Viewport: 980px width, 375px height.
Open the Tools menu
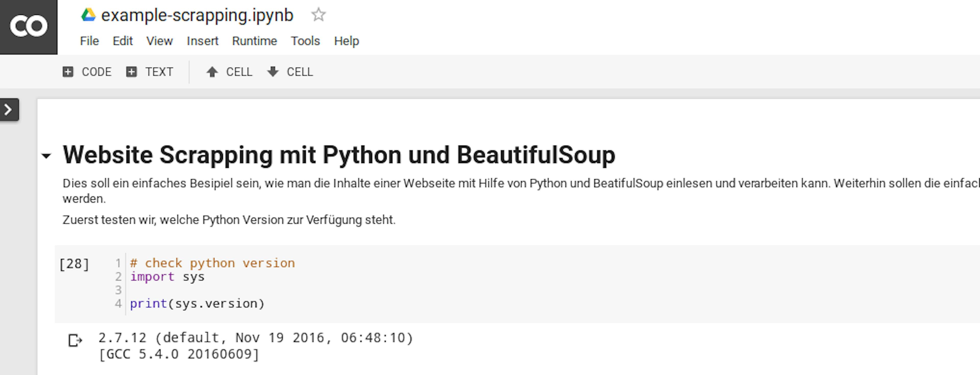pyautogui.click(x=305, y=41)
